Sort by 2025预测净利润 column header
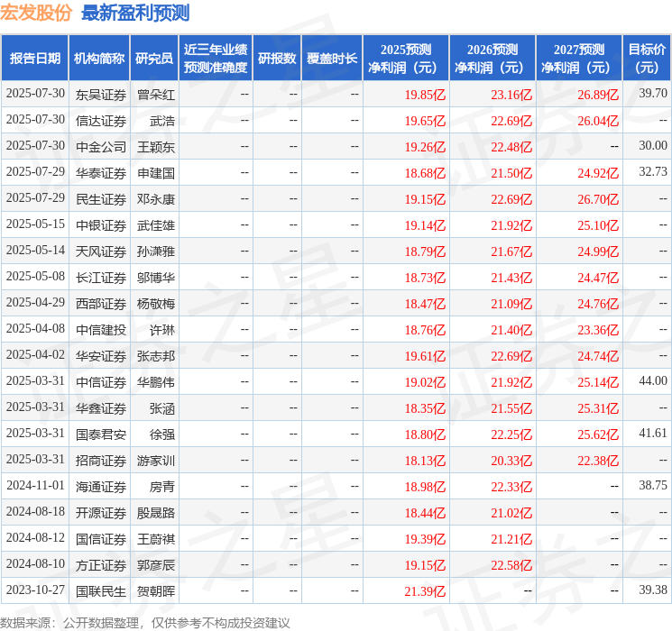This screenshot has height=631, width=672. [x=405, y=59]
